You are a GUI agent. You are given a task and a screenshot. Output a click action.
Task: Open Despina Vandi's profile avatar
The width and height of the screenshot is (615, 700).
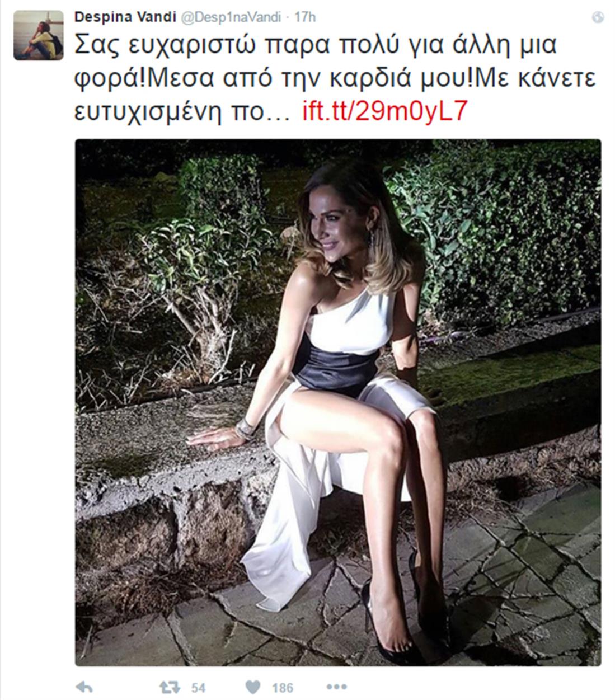[x=39, y=35]
